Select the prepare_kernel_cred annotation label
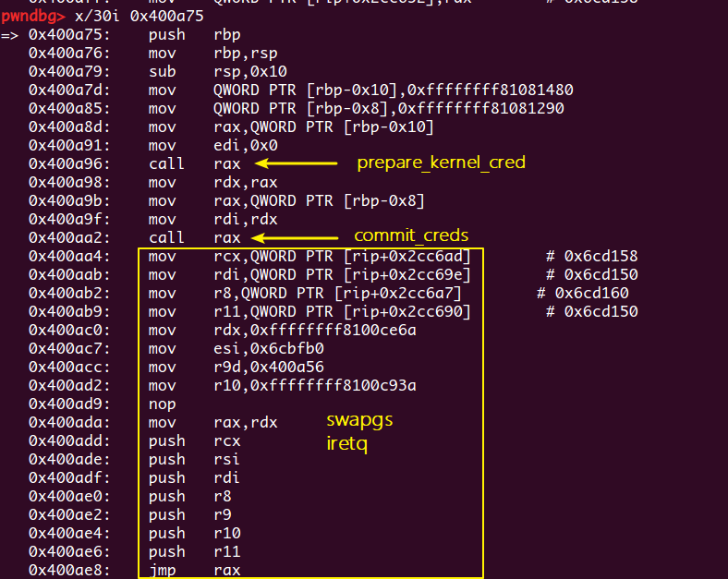 click(x=441, y=163)
